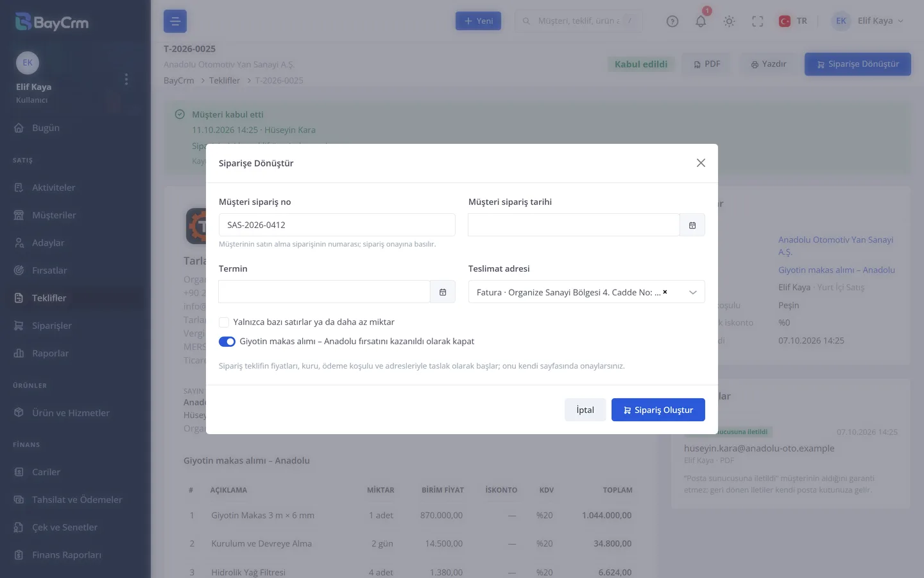The height and width of the screenshot is (578, 924).
Task: Open Ürün ve Hizmetler page
Action: (x=75, y=413)
